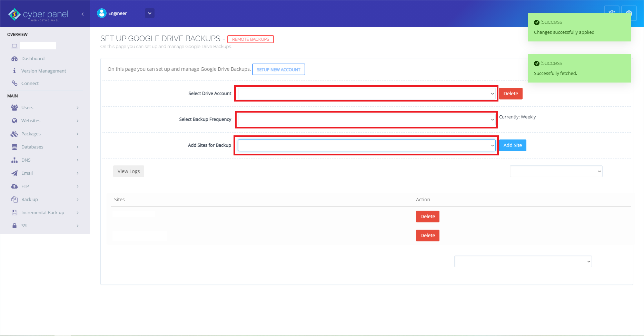Viewport: 644px width, 336px height.
Task: Open the FTP menu item
Action: pyautogui.click(x=25, y=186)
